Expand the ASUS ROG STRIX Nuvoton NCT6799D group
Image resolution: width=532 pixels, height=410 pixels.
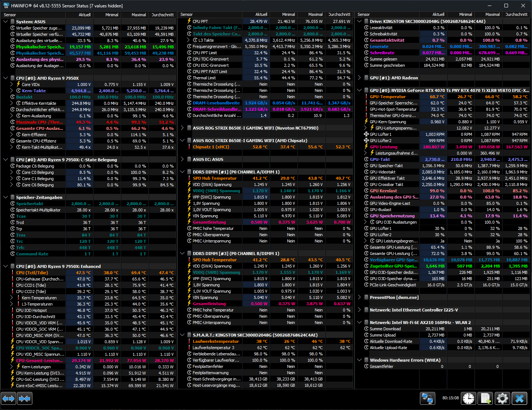pos(182,128)
